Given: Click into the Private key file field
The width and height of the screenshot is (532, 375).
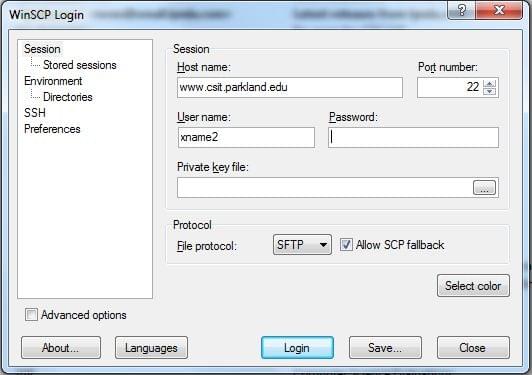Looking at the screenshot, I should (x=325, y=187).
